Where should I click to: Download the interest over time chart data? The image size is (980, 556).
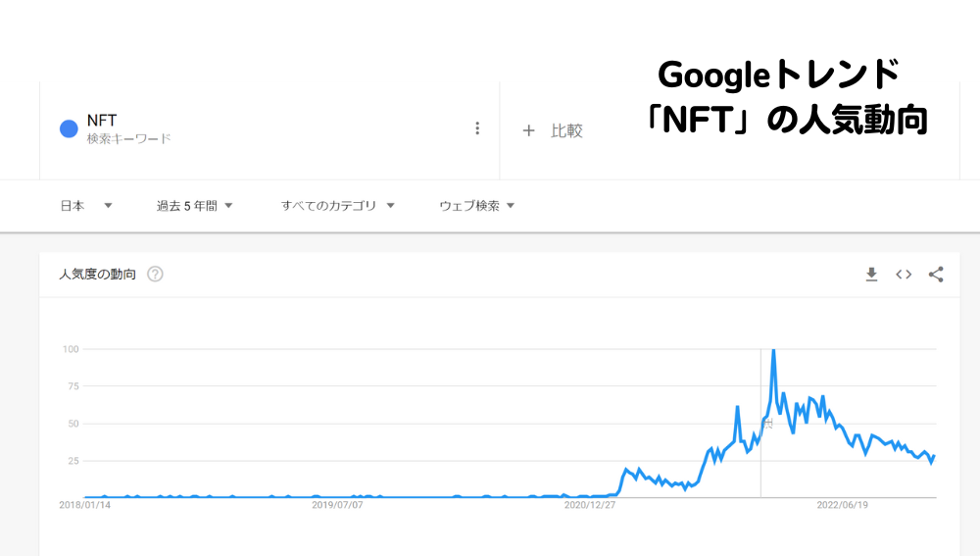click(871, 274)
